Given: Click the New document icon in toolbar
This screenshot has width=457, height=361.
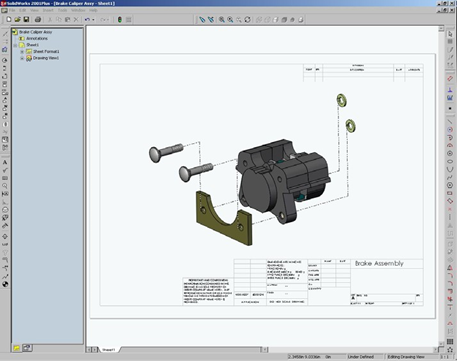Looking at the screenshot, I should [x=9, y=20].
